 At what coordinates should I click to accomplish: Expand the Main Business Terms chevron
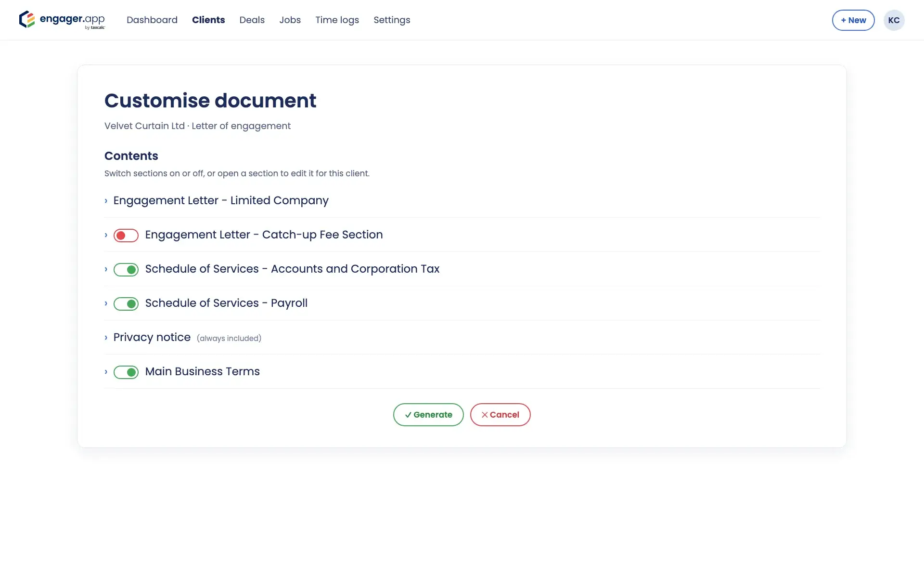(106, 372)
